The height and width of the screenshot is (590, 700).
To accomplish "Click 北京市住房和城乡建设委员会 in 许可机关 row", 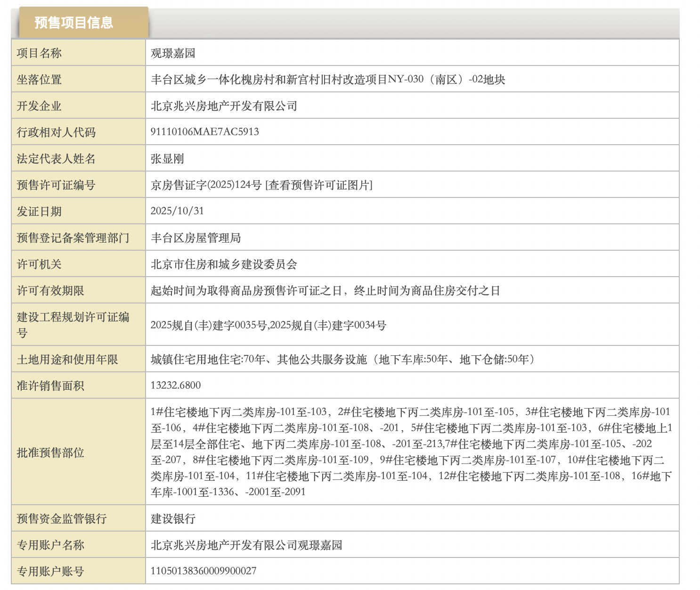I will pyautogui.click(x=224, y=264).
